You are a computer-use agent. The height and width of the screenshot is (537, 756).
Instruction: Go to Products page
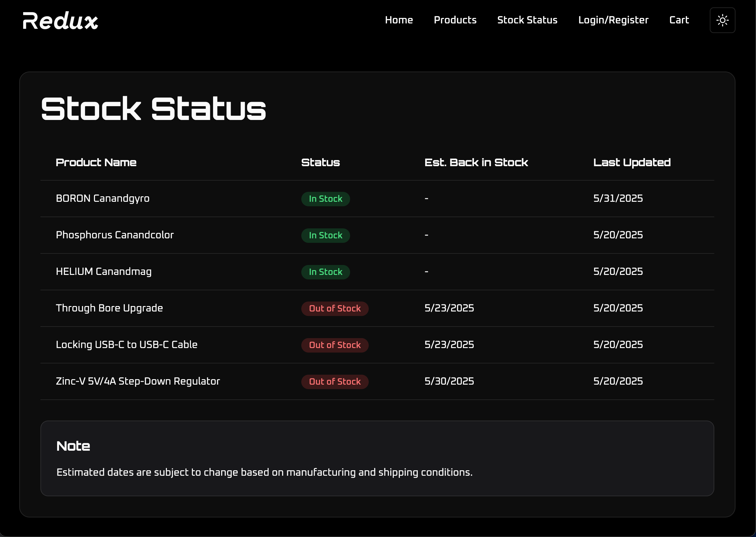coord(455,20)
